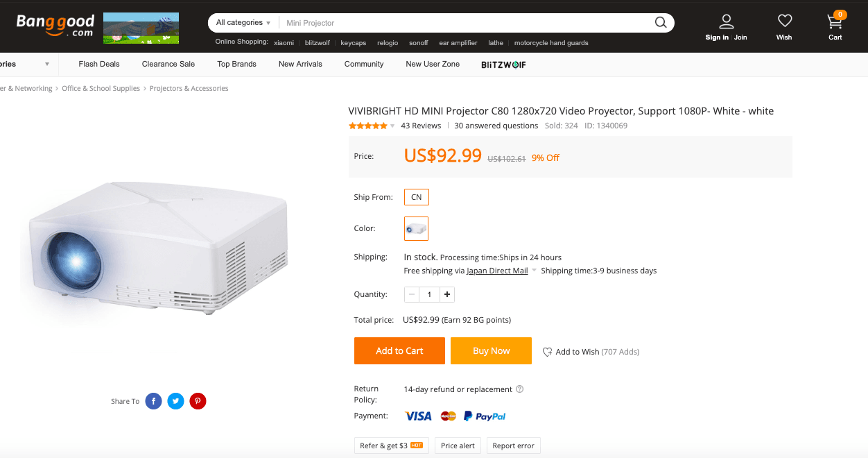The width and height of the screenshot is (868, 458).
Task: Select the CN ship-from option
Action: [x=416, y=197]
